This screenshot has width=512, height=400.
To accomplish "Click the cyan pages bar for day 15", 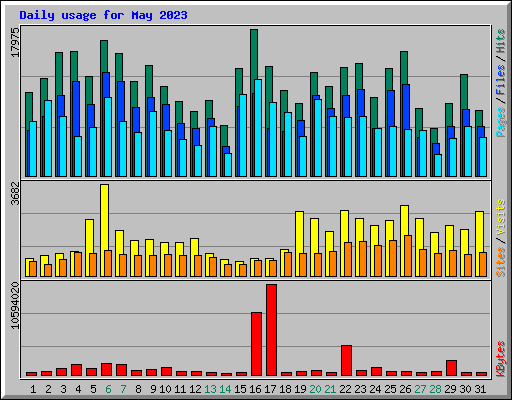I will click(243, 135).
